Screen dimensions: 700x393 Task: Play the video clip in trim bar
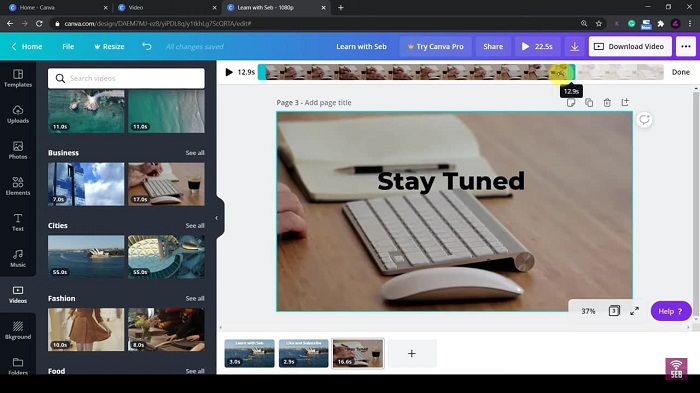coord(229,72)
